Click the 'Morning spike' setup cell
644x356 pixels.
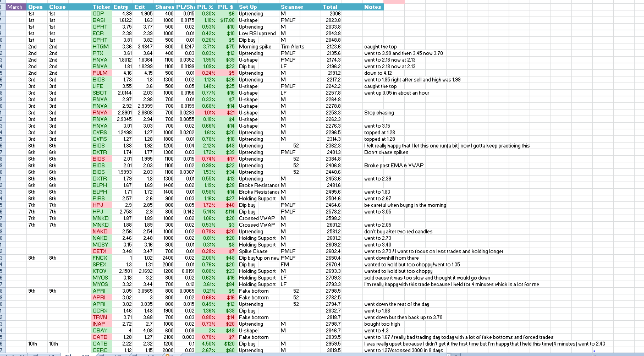[258, 46]
